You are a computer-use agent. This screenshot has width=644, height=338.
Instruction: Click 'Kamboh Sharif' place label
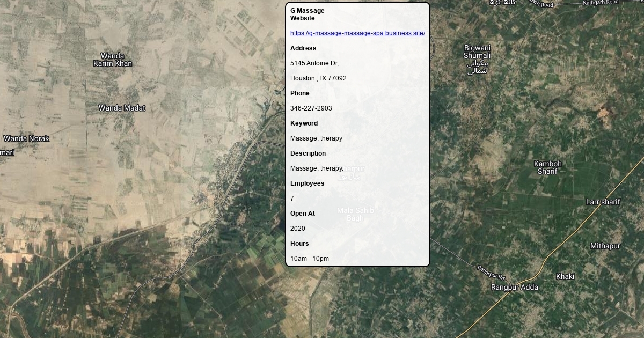[548, 167]
